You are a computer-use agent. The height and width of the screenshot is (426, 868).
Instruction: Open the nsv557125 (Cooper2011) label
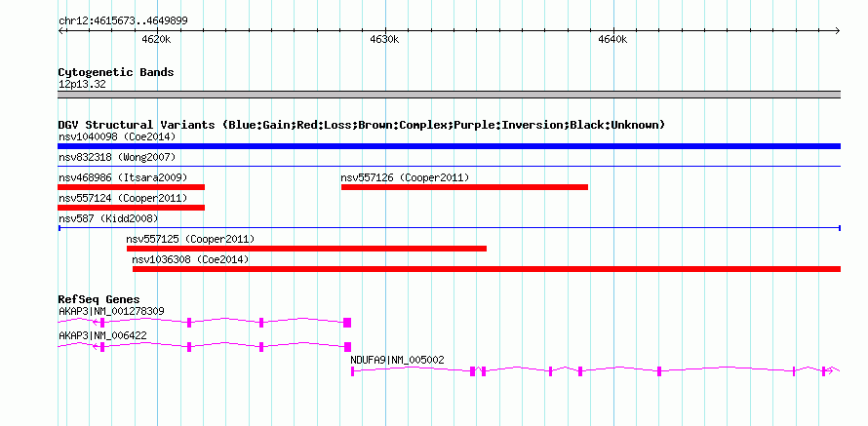190,239
